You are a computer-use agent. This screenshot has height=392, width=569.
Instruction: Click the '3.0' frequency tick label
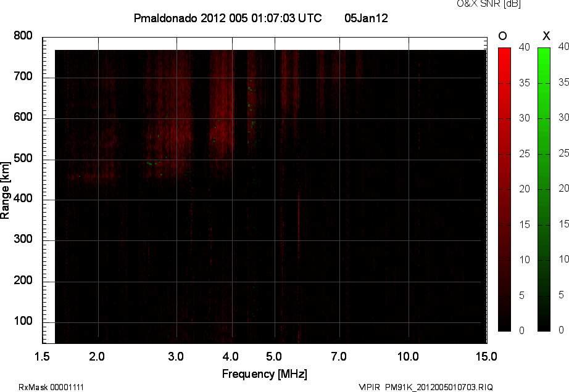pos(176,356)
